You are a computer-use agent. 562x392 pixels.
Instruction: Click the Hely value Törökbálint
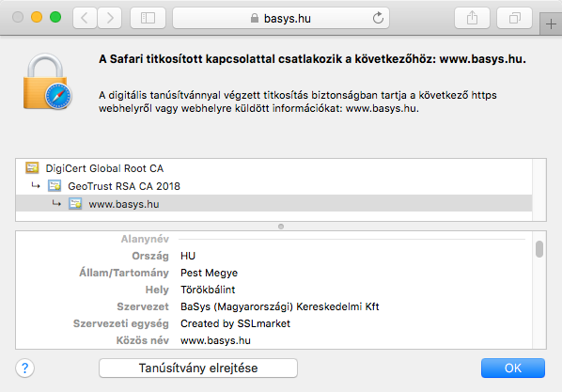(x=208, y=290)
